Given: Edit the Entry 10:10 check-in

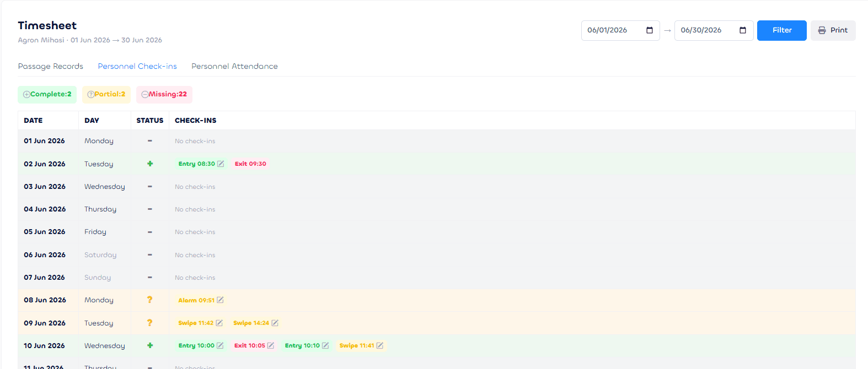Looking at the screenshot, I should (325, 345).
